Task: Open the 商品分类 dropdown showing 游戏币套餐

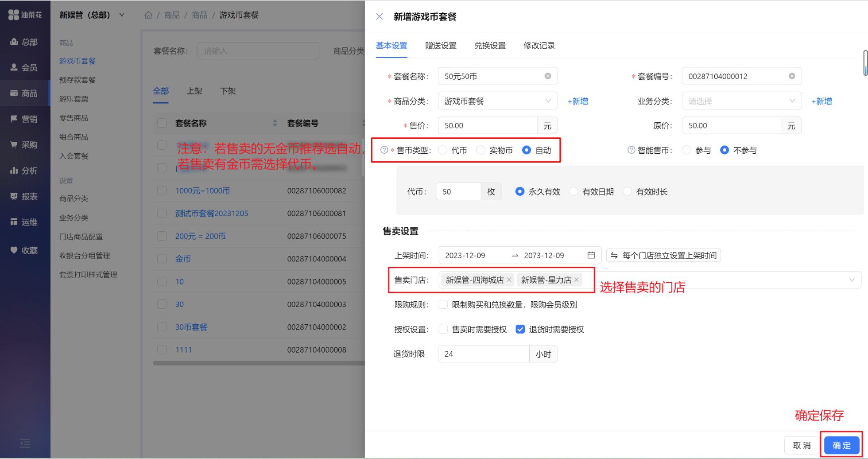Action: pos(498,101)
